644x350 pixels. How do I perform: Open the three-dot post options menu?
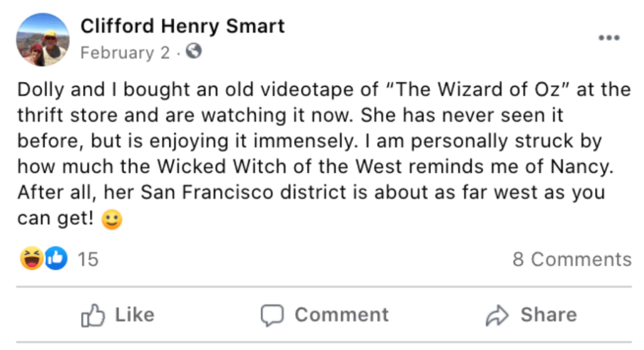(x=609, y=38)
